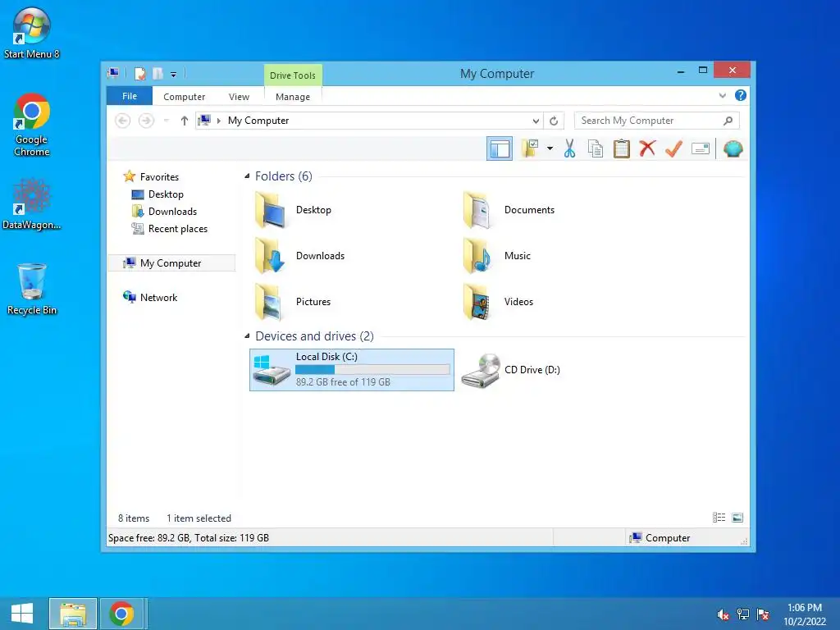Click the folder options checklist icon
The image size is (840, 630).
tap(529, 148)
